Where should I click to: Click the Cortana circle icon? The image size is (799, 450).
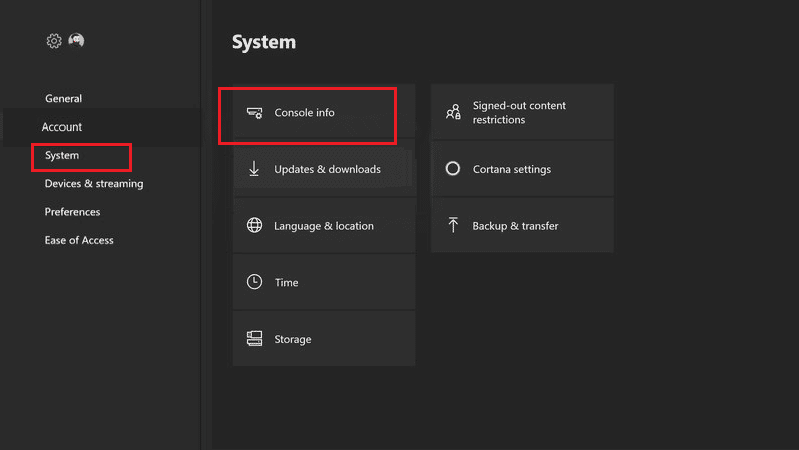point(453,169)
